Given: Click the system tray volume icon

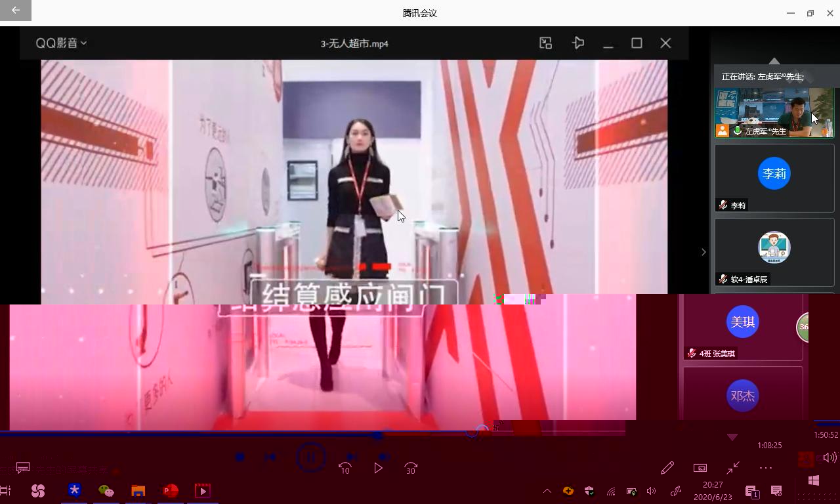Looking at the screenshot, I should tap(651, 491).
